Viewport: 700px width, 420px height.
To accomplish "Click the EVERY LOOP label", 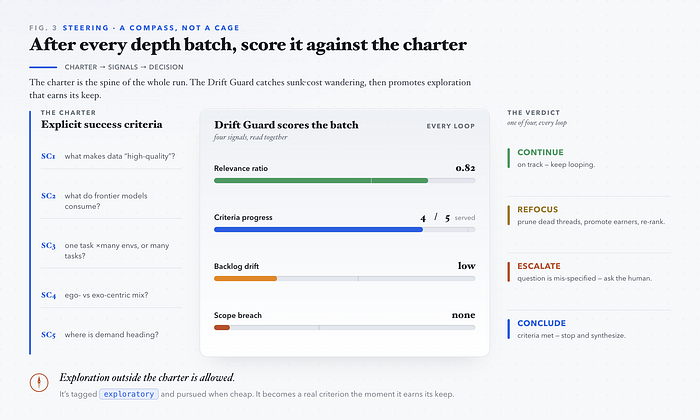I will (450, 126).
